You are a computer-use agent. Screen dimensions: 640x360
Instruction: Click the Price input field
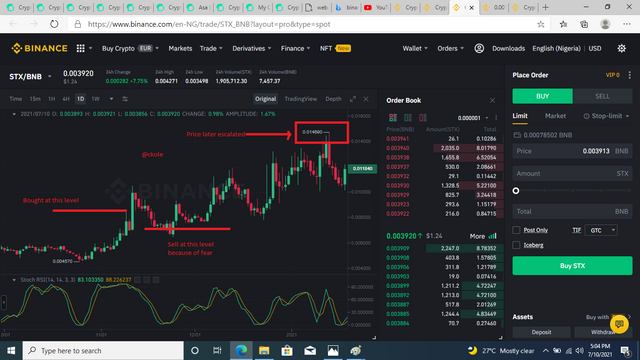click(x=572, y=151)
